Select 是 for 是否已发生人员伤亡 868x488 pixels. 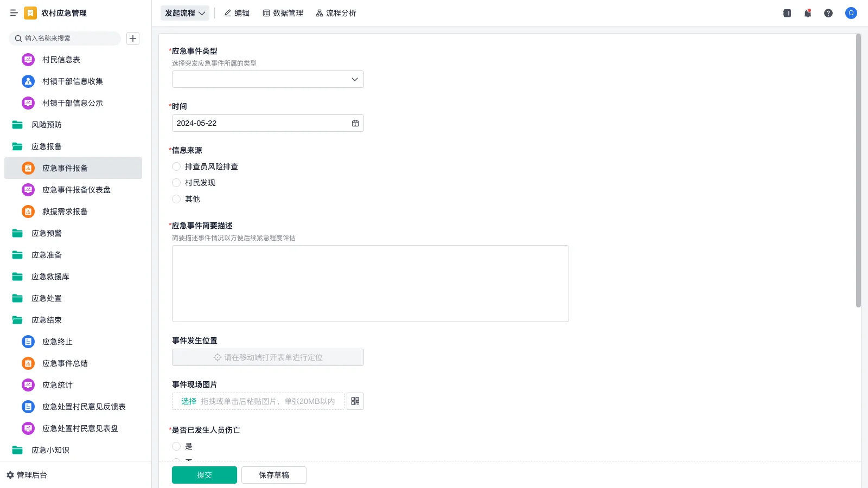tap(176, 446)
